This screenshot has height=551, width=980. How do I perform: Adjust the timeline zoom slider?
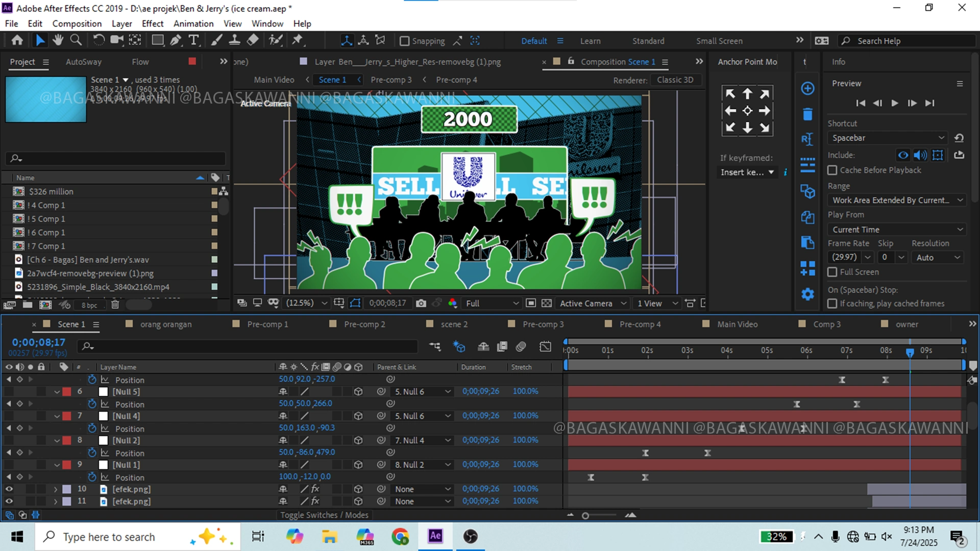tap(585, 516)
